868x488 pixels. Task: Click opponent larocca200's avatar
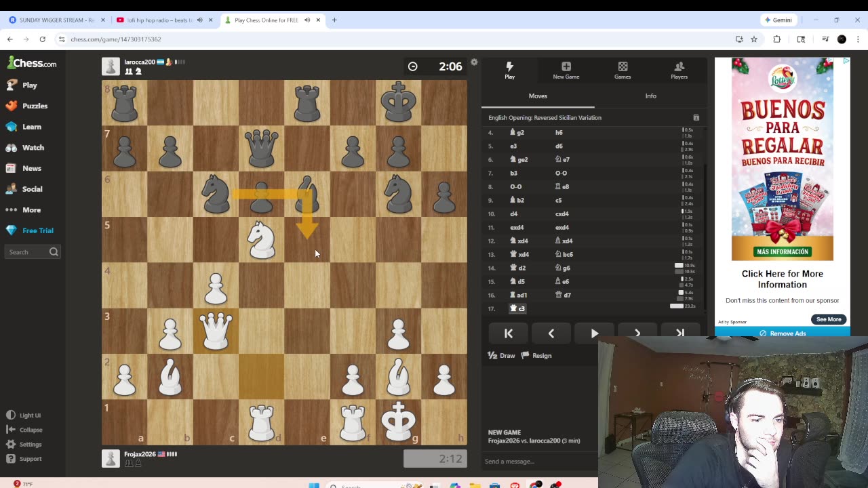pyautogui.click(x=111, y=66)
